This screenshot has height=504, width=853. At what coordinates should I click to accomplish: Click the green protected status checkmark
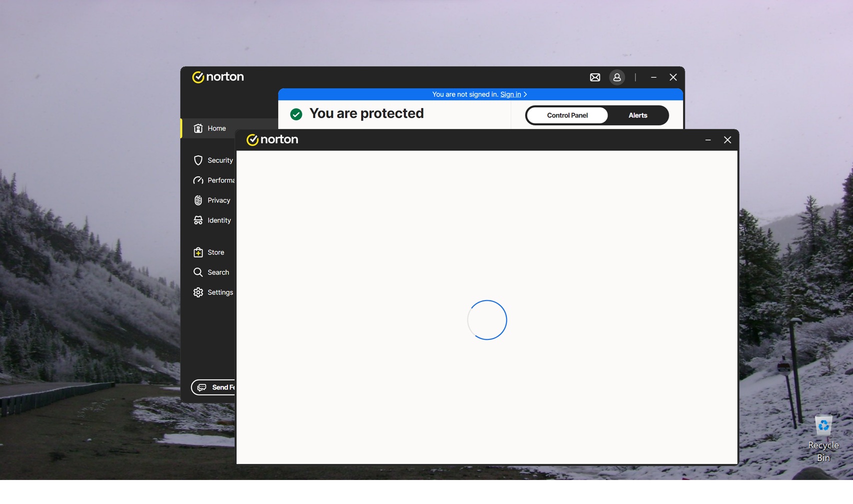[x=296, y=114]
